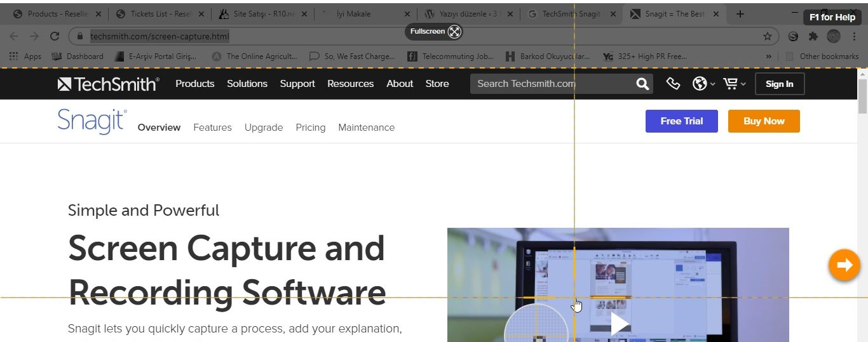Open the Chrome profile avatar
The height and width of the screenshot is (342, 868).
click(x=834, y=36)
